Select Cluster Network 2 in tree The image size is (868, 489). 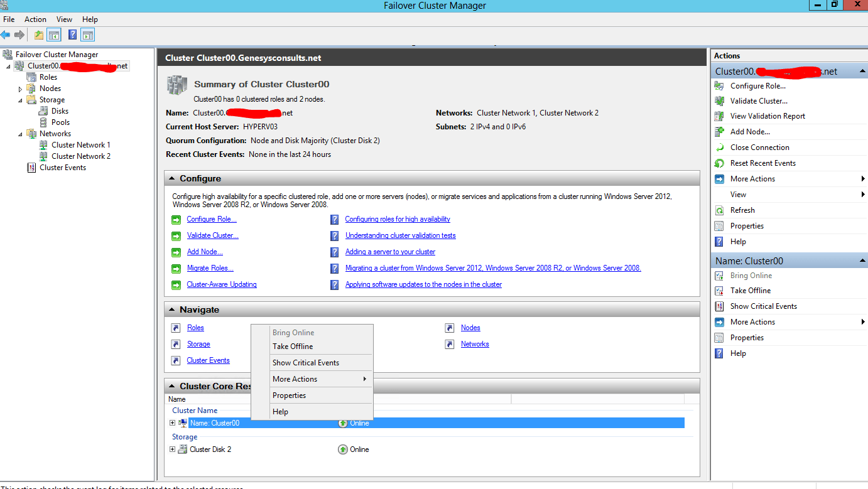point(81,156)
